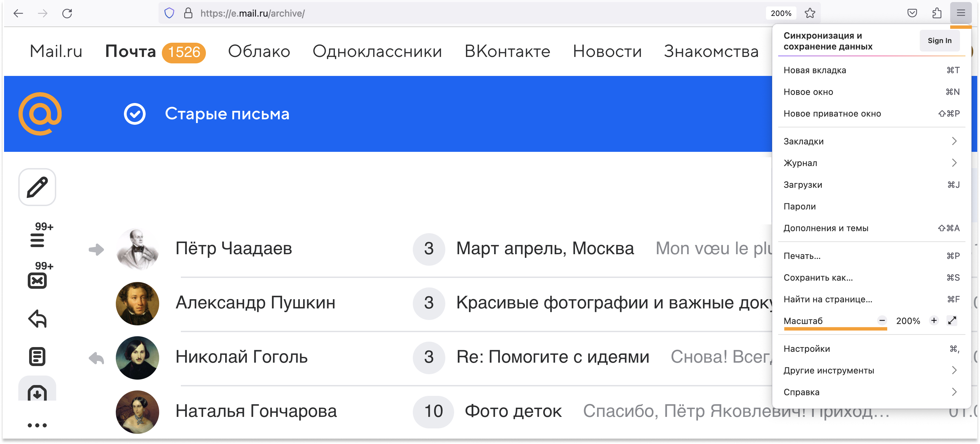Expand the Журнал submenu
The image size is (980, 444).
point(871,163)
